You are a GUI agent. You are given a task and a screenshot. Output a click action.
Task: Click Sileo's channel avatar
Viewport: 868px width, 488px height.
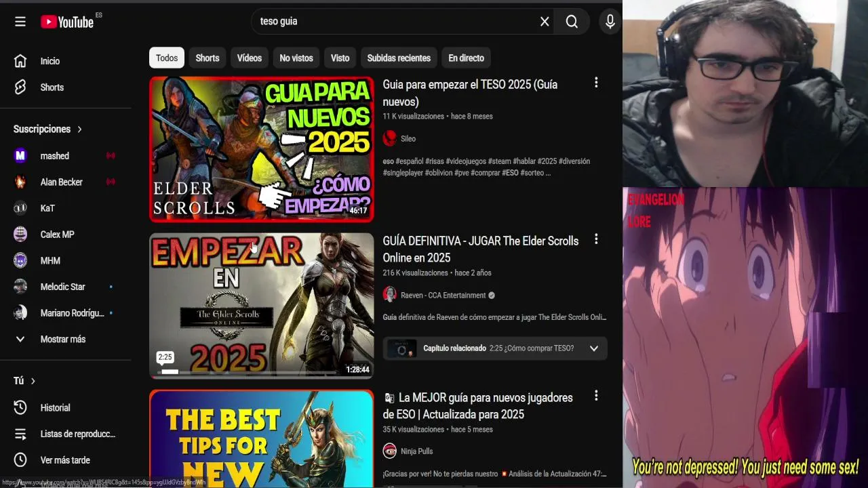click(x=390, y=139)
